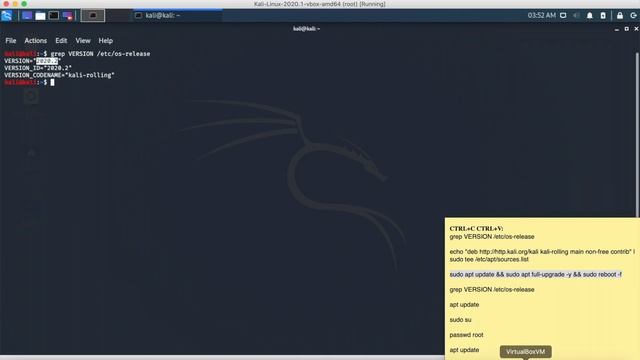Click the terminal prompt cursor line
This screenshot has height=360, width=640.
point(29,82)
